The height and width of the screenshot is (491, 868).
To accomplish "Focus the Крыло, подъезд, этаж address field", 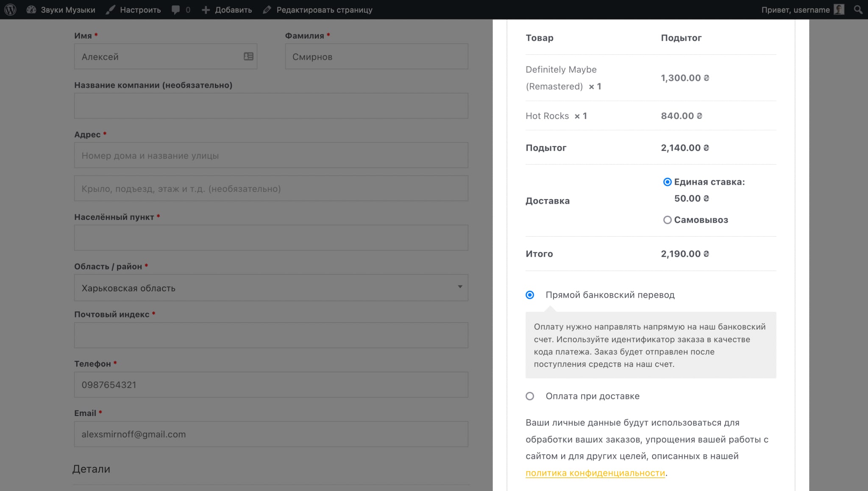I will coord(271,189).
